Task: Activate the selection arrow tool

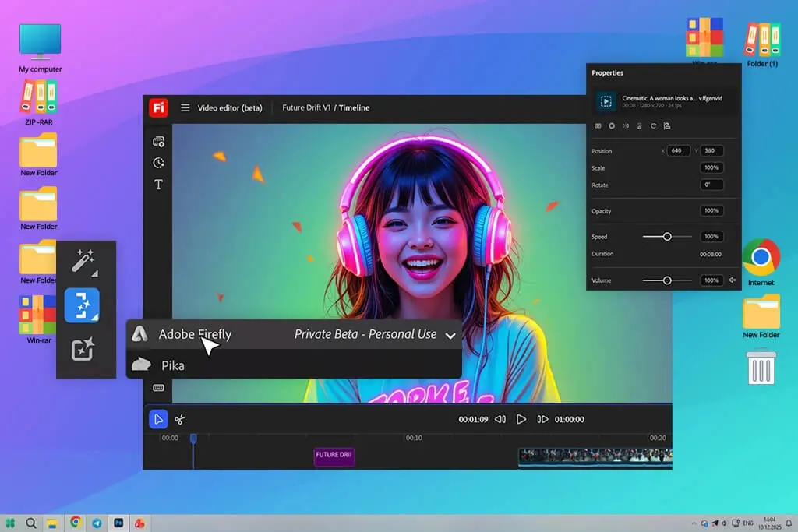Action: pyautogui.click(x=158, y=419)
